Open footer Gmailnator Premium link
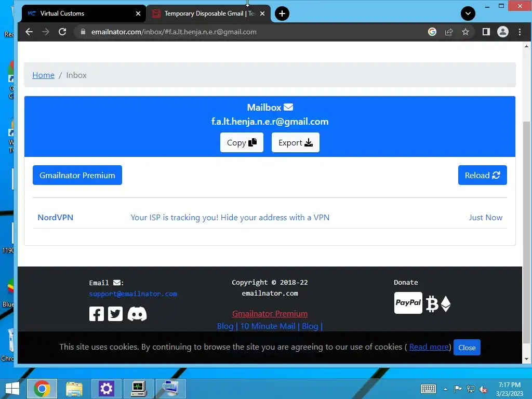The height and width of the screenshot is (399, 532). 270,313
